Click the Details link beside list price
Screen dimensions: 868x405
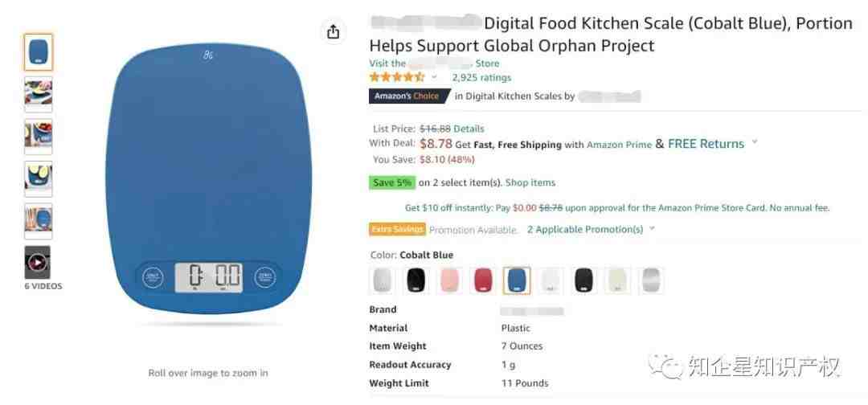click(x=469, y=129)
